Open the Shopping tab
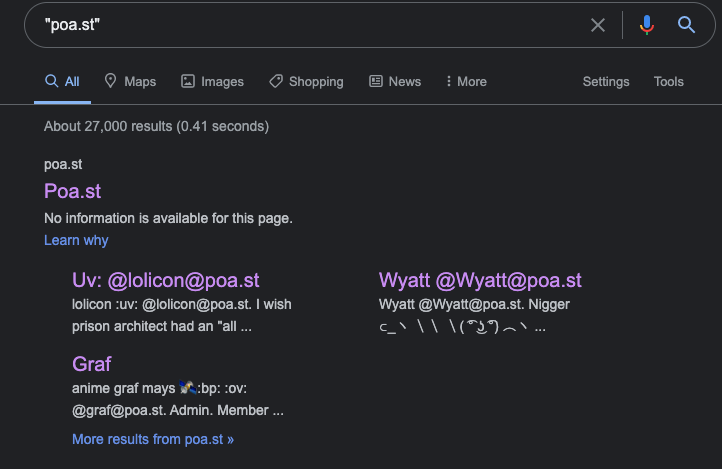This screenshot has width=722, height=469. (306, 81)
